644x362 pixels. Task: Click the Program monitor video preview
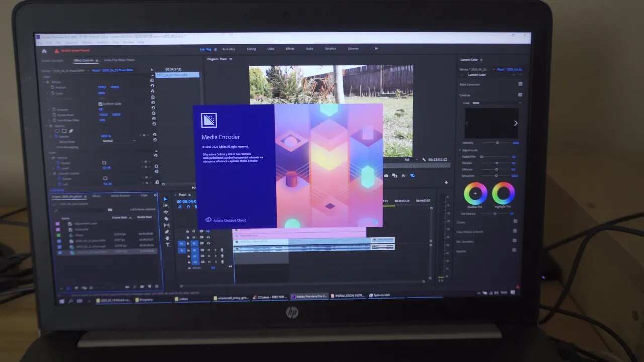pos(331,111)
